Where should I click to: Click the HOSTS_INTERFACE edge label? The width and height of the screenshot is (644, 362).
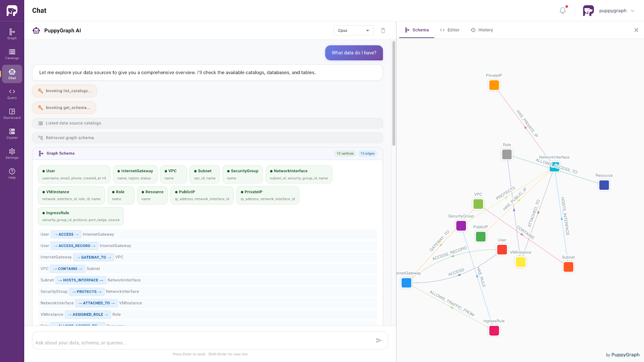tap(80, 280)
